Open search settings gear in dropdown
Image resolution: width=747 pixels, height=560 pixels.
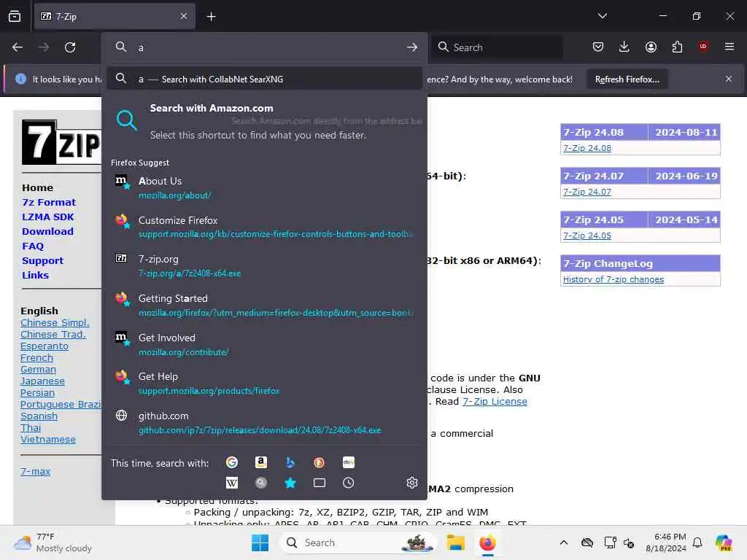pos(412,483)
